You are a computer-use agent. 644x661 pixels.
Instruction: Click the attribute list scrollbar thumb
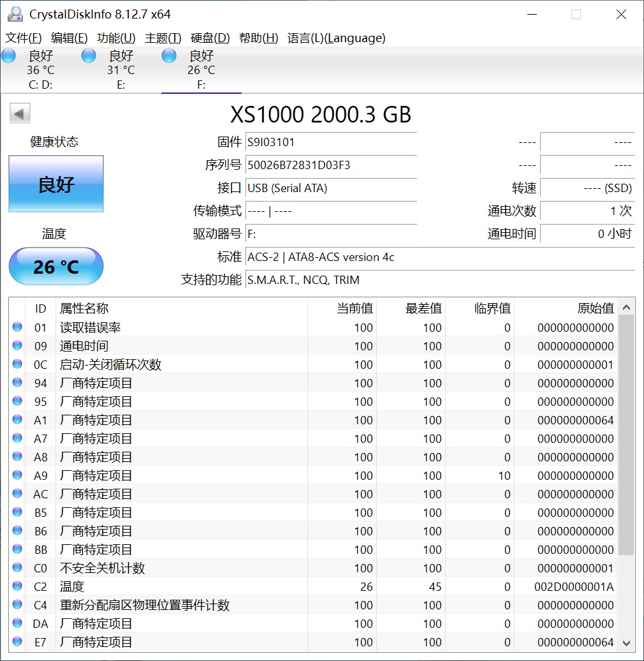pyautogui.click(x=626, y=436)
